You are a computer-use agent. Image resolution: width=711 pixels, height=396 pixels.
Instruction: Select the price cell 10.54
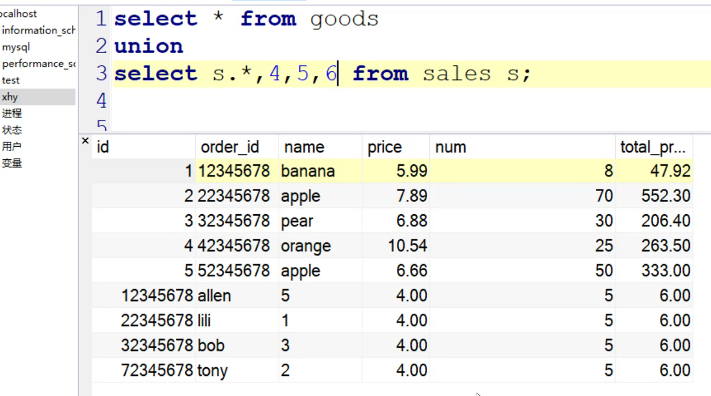[x=396, y=246]
